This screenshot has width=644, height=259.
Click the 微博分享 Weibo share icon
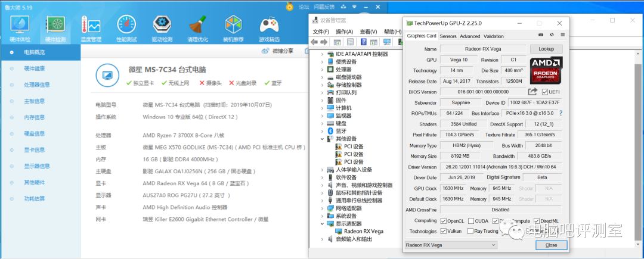[265, 51]
